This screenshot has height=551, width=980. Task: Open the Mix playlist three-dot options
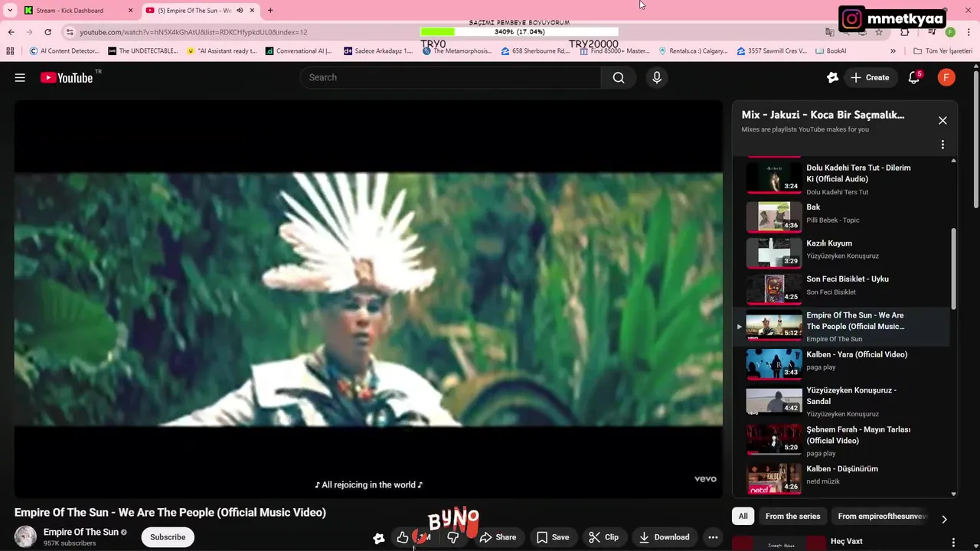[942, 145]
